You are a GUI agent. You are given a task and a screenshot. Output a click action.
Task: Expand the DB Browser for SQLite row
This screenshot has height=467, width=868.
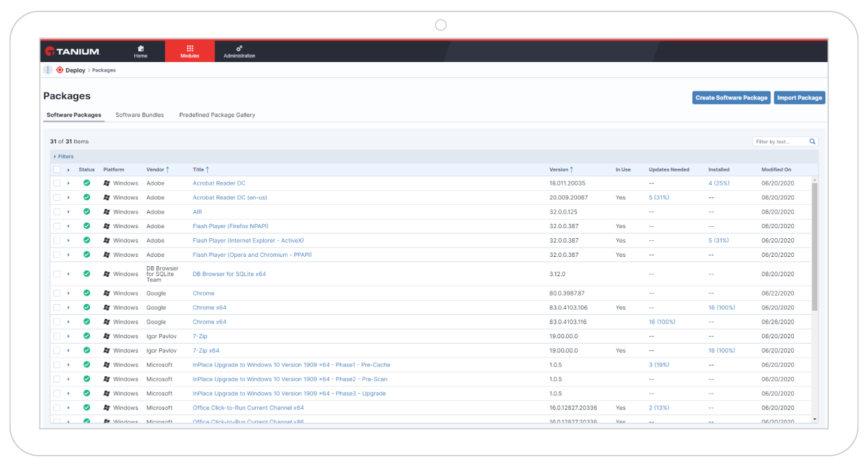click(69, 274)
